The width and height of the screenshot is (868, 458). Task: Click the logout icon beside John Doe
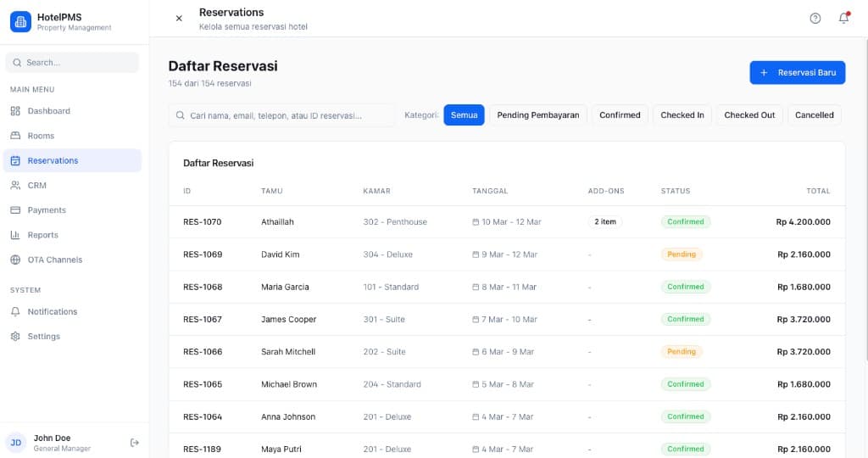tap(134, 443)
